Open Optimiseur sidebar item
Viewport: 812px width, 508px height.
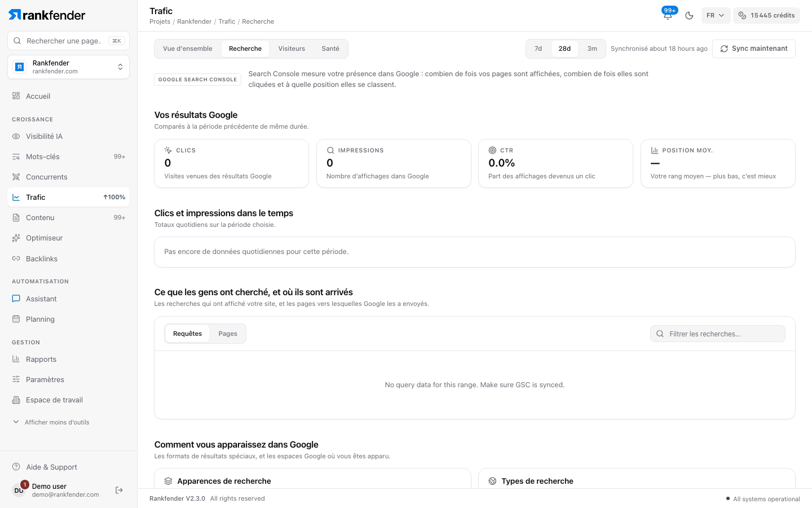coord(68,238)
